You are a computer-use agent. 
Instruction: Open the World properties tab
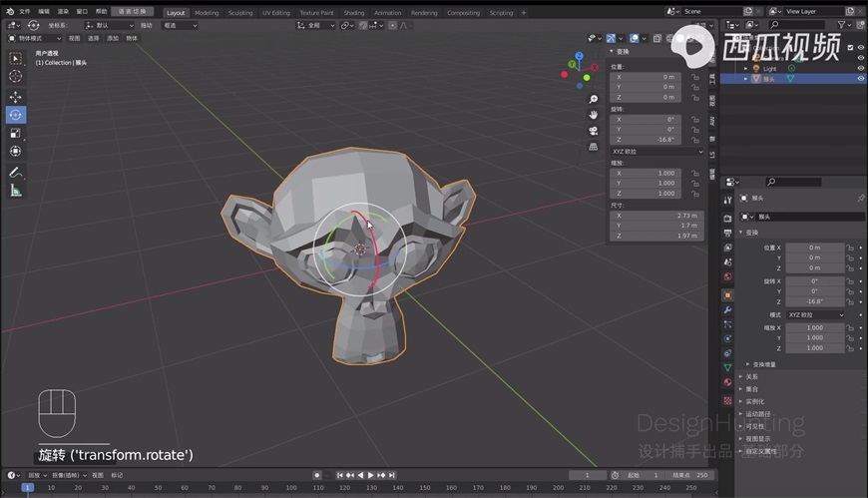[x=727, y=276]
